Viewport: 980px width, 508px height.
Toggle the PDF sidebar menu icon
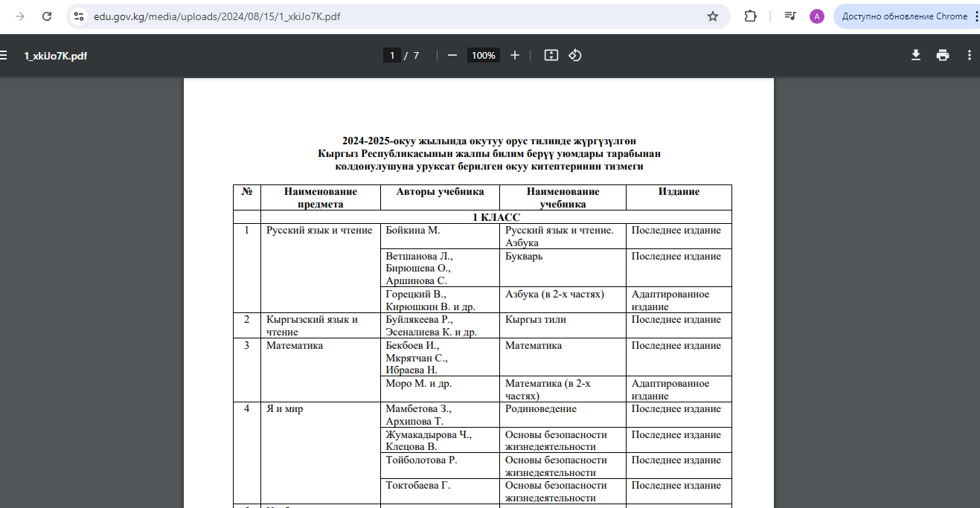pos(3,55)
